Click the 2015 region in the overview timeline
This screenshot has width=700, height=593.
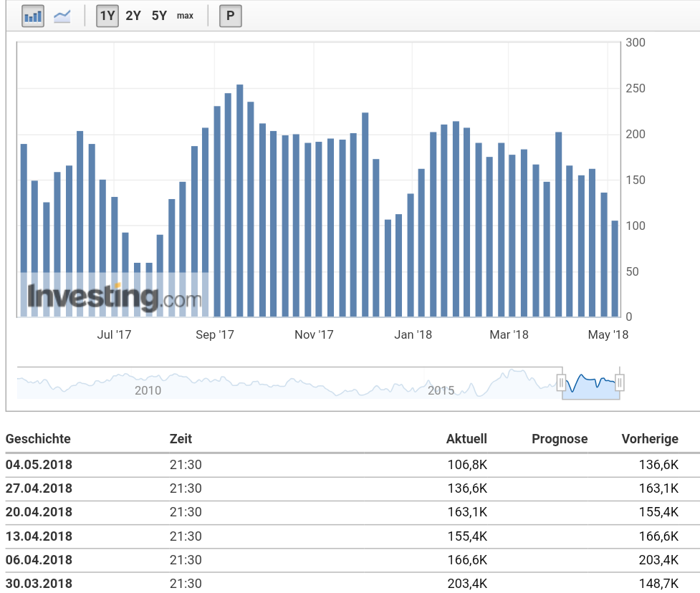click(x=441, y=390)
